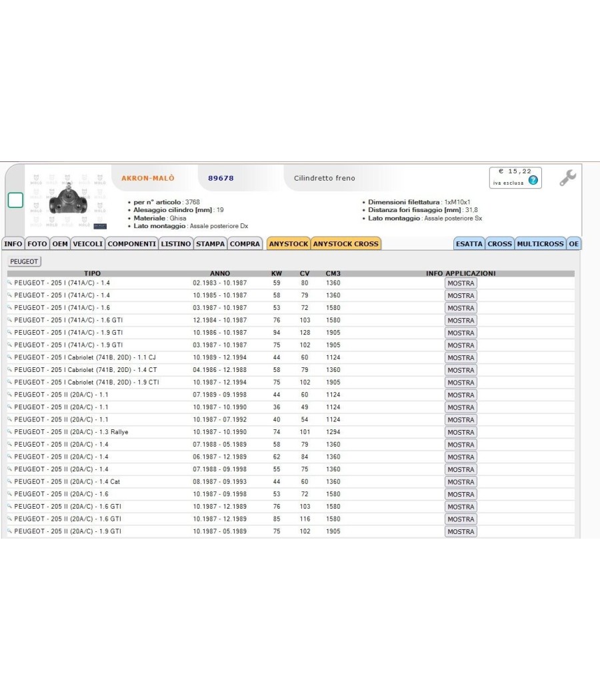Viewport: 600px width, 700px height.
Task: Click magnifier icon for 205 II 1.9 GTI row
Action: 9,531
